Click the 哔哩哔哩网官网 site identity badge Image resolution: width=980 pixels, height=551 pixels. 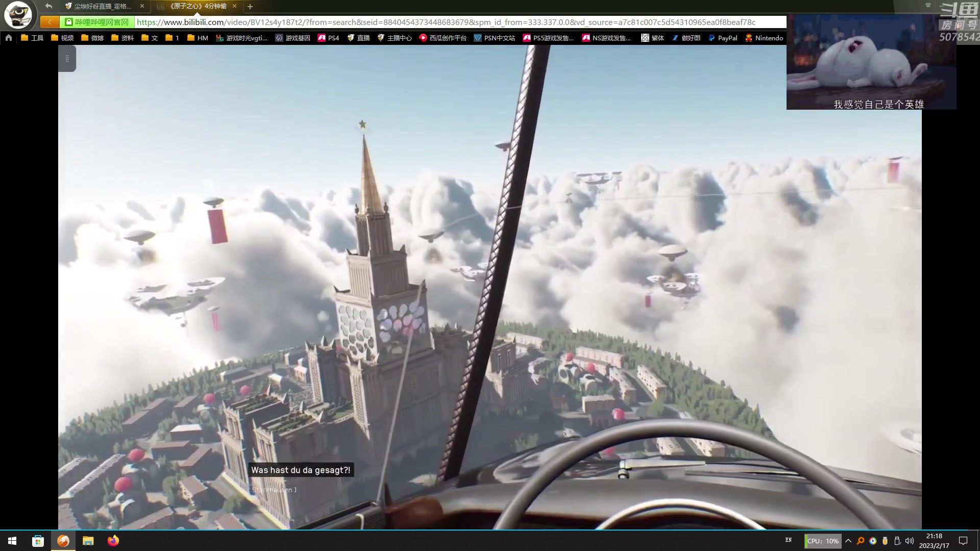pos(97,22)
